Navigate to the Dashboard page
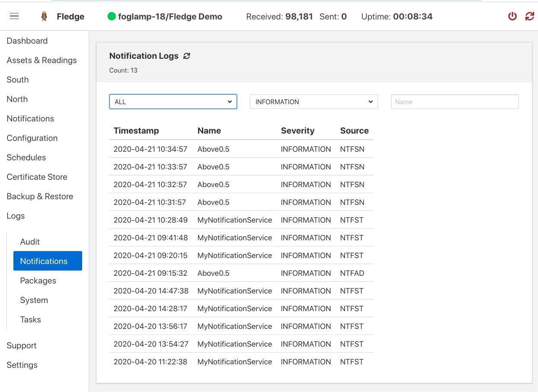This screenshot has width=538, height=392. (27, 41)
